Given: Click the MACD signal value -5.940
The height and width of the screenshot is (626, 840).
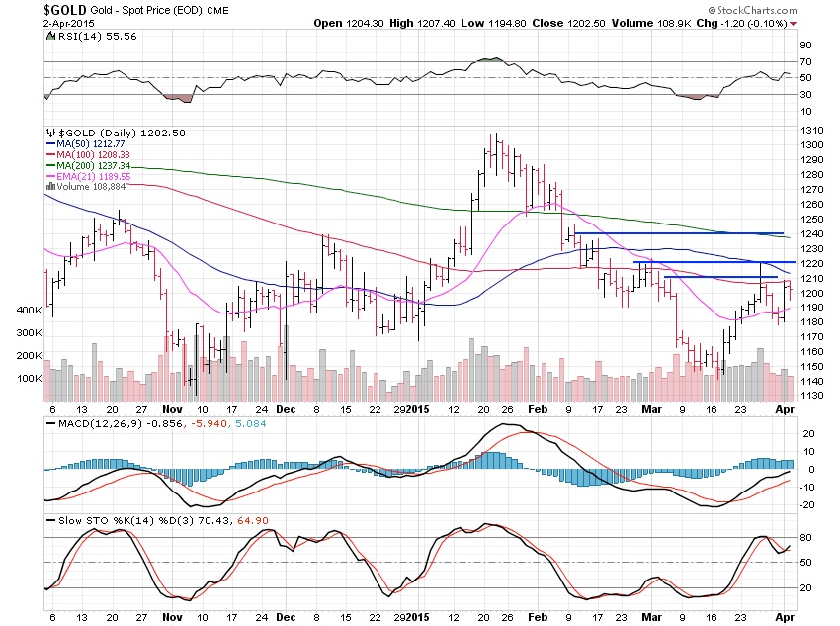Looking at the screenshot, I should [209, 424].
